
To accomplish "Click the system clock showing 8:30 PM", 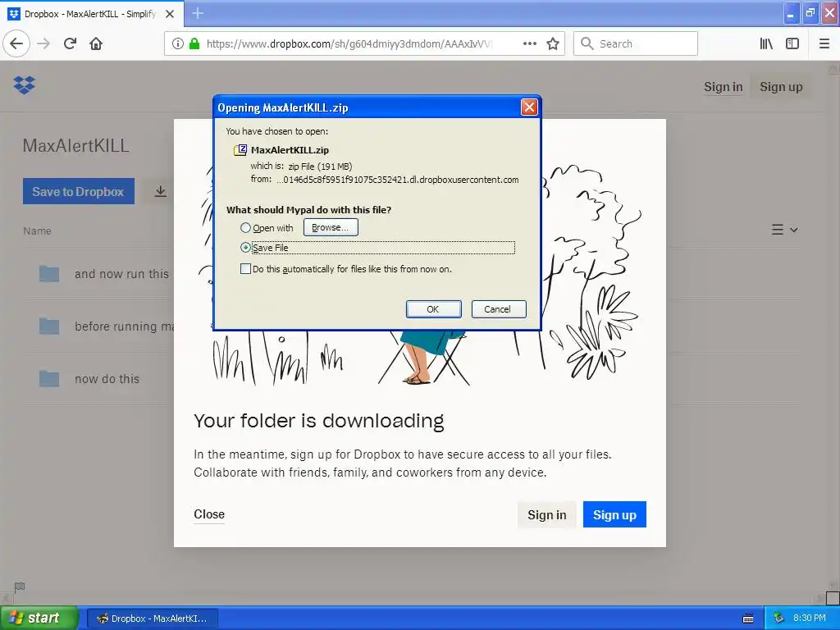I will tap(810, 619).
